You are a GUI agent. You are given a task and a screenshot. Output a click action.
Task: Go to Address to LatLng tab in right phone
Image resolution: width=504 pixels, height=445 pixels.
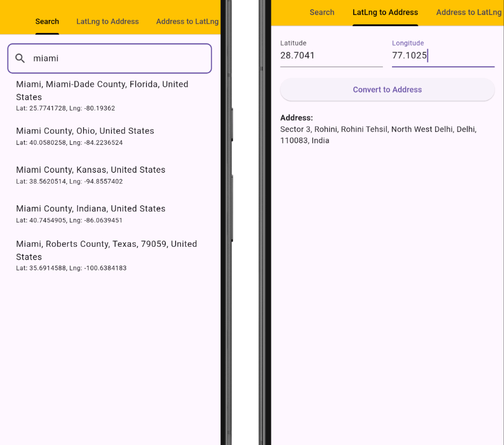(468, 12)
